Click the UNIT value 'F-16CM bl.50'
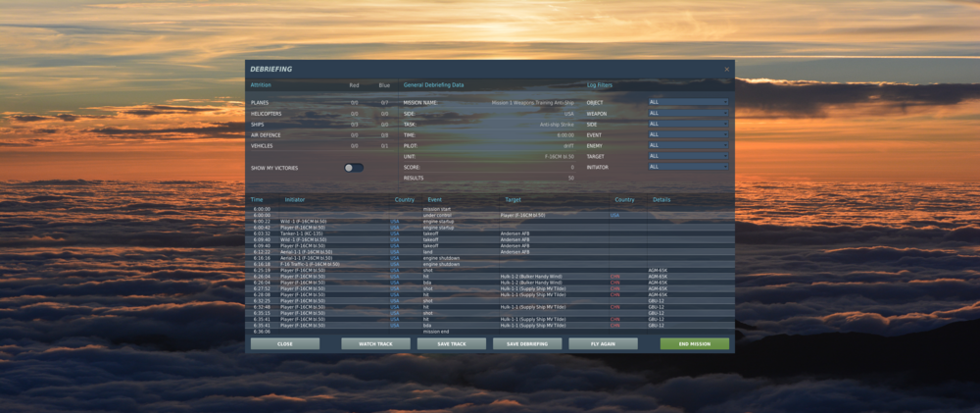Image resolution: width=980 pixels, height=413 pixels. [560, 156]
